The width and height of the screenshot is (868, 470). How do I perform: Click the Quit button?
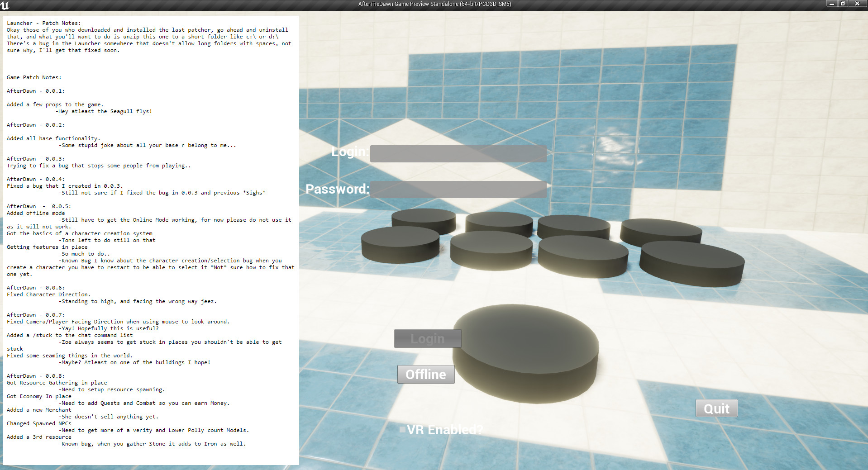tap(716, 408)
